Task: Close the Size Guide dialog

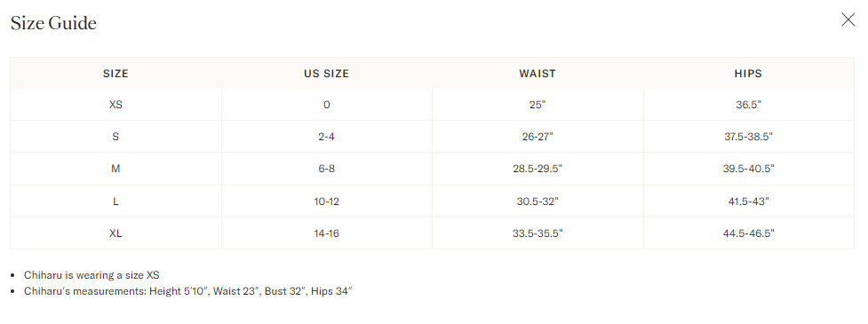Action: coord(848,20)
